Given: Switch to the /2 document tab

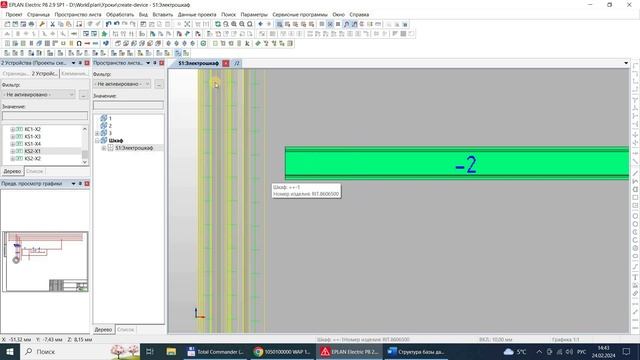Looking at the screenshot, I should (237, 63).
